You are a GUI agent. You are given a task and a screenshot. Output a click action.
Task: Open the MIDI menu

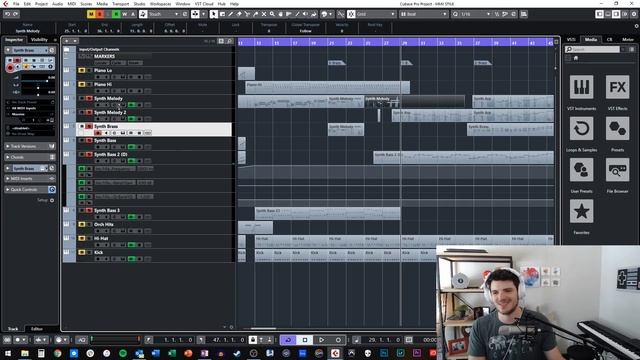[71, 4]
